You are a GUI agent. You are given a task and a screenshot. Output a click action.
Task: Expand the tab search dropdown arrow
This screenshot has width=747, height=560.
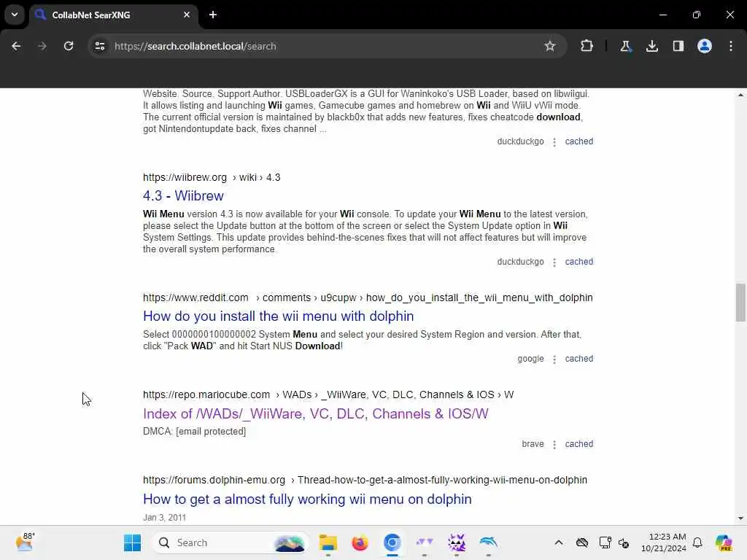coord(15,15)
